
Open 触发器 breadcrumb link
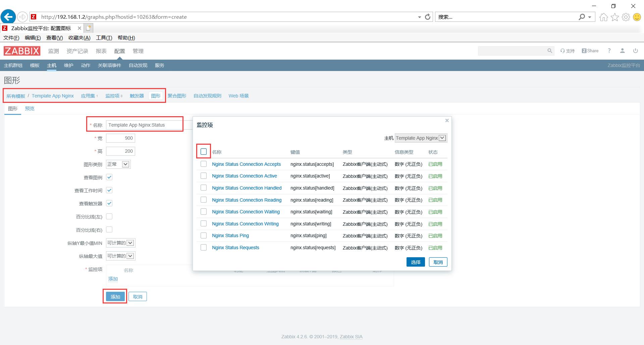pos(137,96)
